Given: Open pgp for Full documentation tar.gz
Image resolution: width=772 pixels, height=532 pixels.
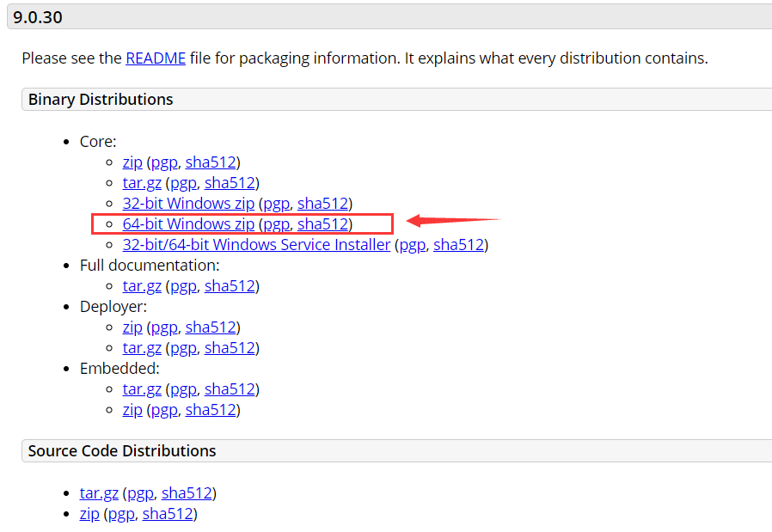Looking at the screenshot, I should (184, 286).
